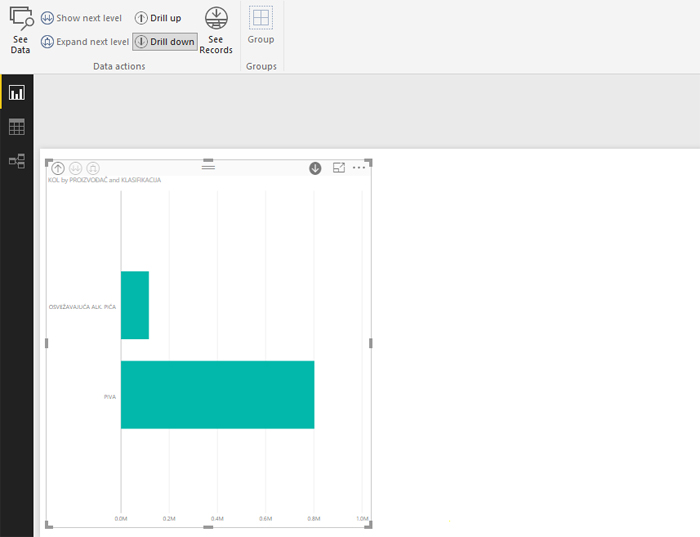Image resolution: width=700 pixels, height=537 pixels.
Task: Click the See Data ribbon button
Action: [21, 30]
